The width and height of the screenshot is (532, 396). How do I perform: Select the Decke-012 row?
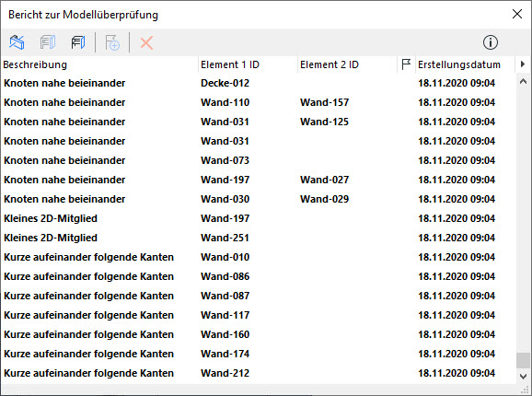259,83
